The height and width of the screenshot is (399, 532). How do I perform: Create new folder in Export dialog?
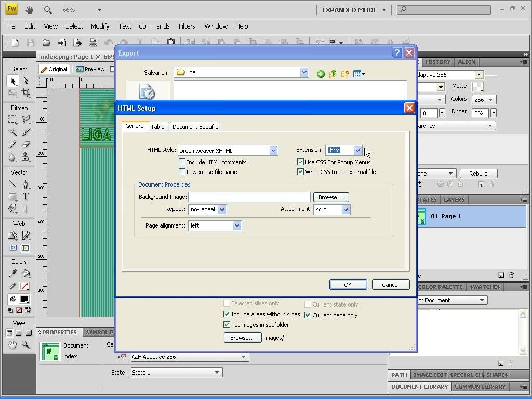point(345,74)
